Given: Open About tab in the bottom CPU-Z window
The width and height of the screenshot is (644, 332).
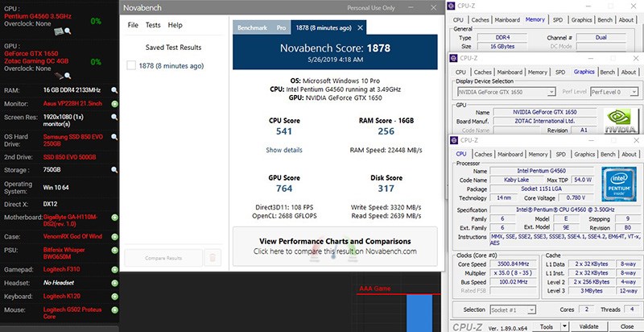Looking at the screenshot, I should tap(629, 155).
